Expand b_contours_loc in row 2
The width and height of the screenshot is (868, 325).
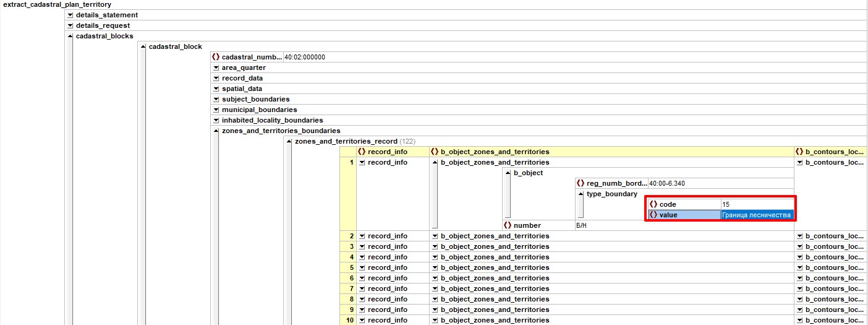pyautogui.click(x=799, y=236)
